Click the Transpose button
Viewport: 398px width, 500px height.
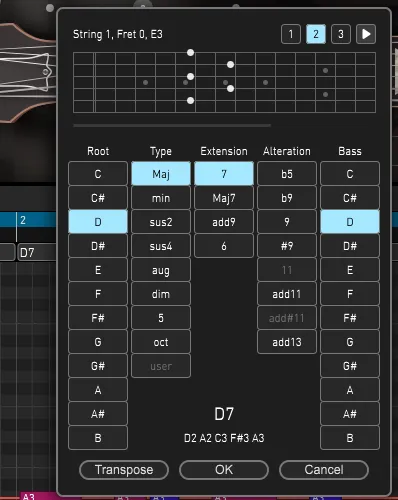click(124, 470)
